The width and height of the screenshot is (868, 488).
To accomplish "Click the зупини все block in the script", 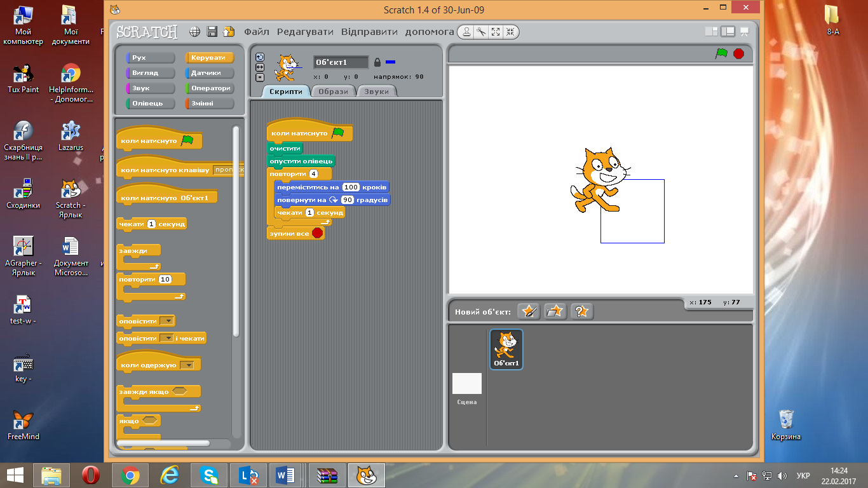I will click(296, 234).
